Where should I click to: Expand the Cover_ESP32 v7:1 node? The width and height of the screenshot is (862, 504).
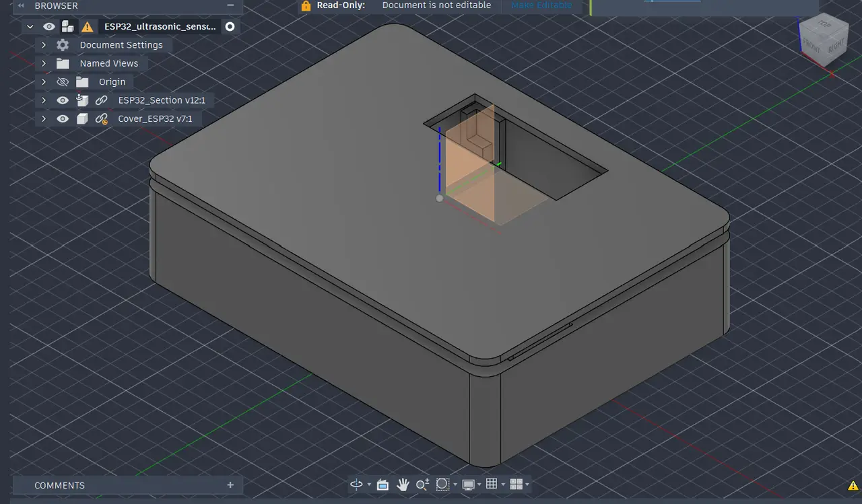(x=44, y=118)
